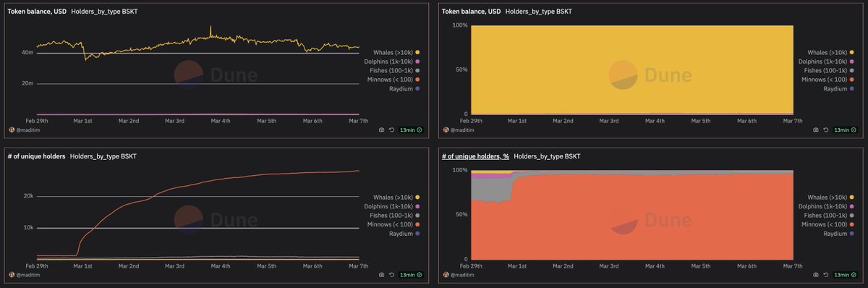Visit @maditim profile under Token balance 100% area chart
The width and height of the screenshot is (868, 288).
coord(463,130)
